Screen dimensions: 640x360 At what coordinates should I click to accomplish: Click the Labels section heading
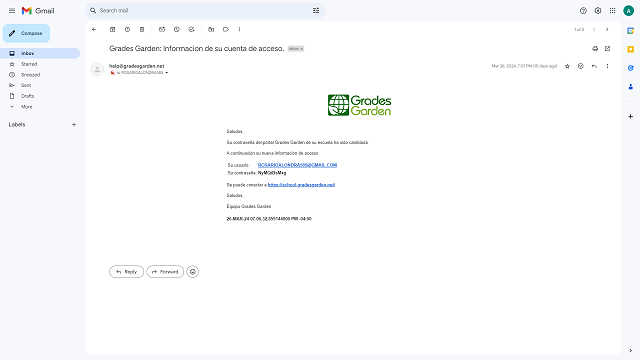pos(17,124)
